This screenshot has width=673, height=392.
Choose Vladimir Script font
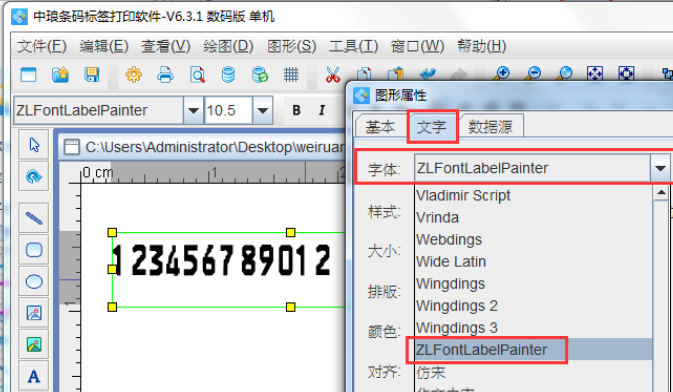coord(533,195)
